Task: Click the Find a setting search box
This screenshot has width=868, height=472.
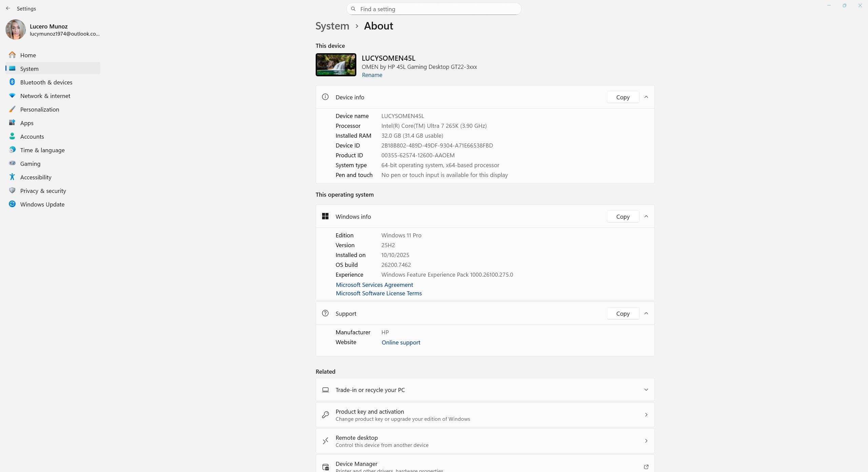Action: [x=434, y=9]
